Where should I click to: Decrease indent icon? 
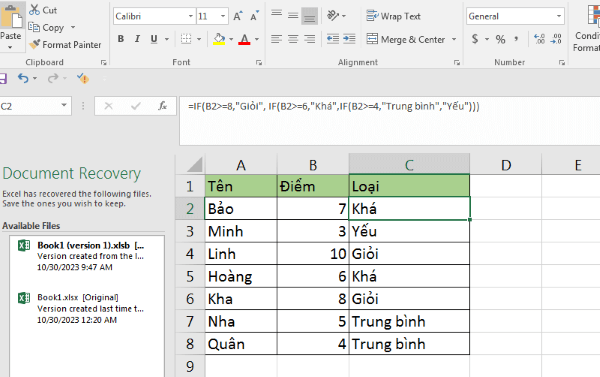coord(333,39)
